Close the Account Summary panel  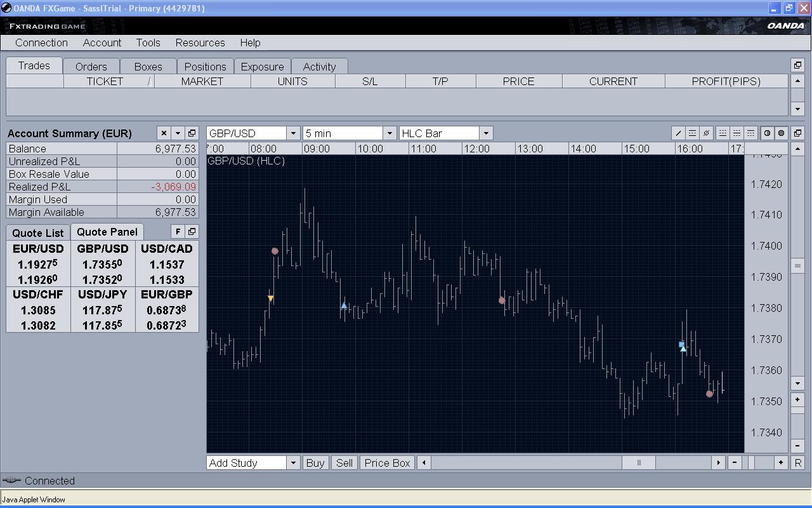point(164,133)
